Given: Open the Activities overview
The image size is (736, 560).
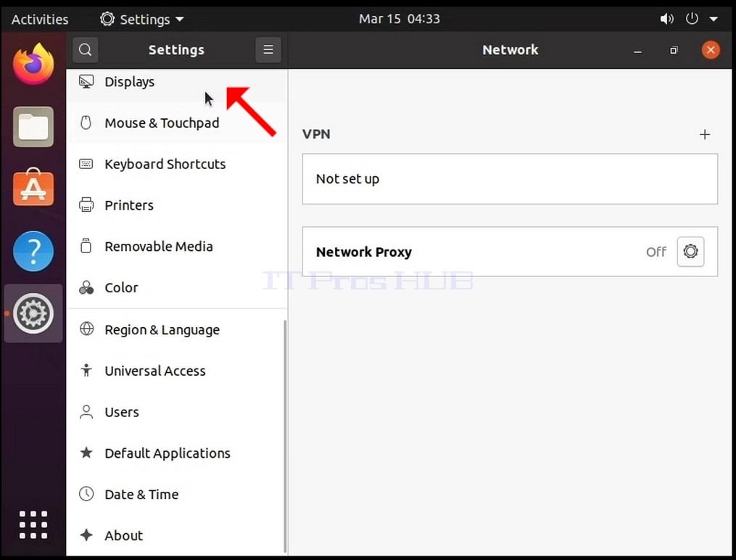Looking at the screenshot, I should tap(40, 20).
